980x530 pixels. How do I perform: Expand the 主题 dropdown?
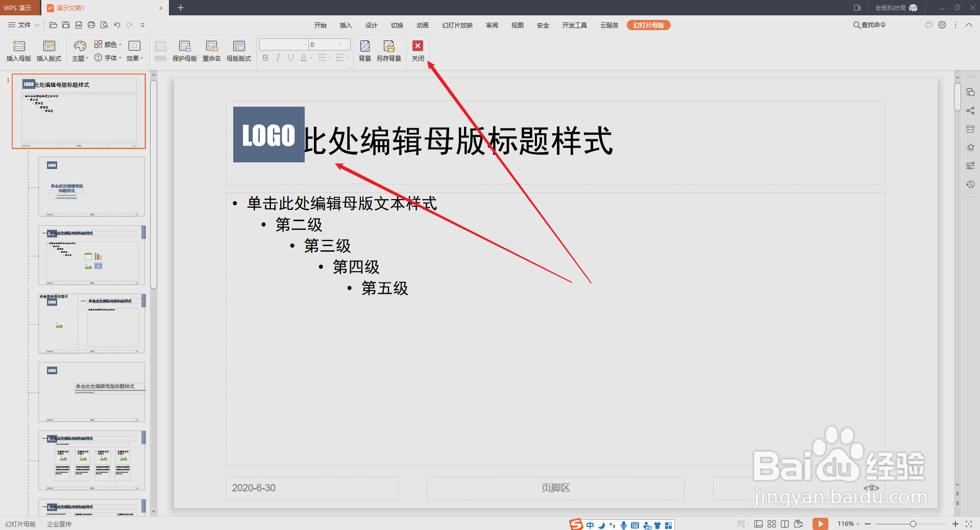pos(80,58)
